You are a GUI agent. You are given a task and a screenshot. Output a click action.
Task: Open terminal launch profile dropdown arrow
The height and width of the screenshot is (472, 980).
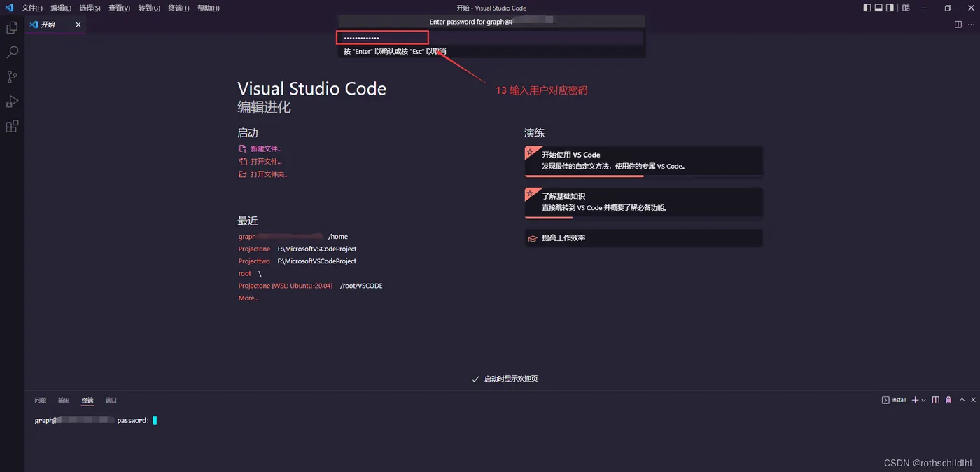tap(924, 401)
